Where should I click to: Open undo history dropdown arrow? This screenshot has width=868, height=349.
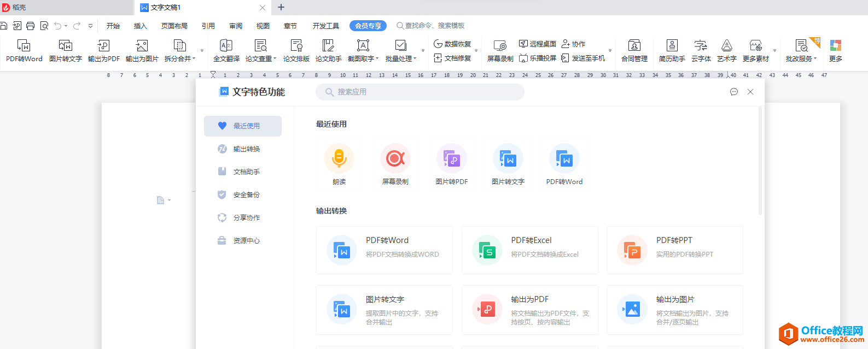pyautogui.click(x=66, y=26)
